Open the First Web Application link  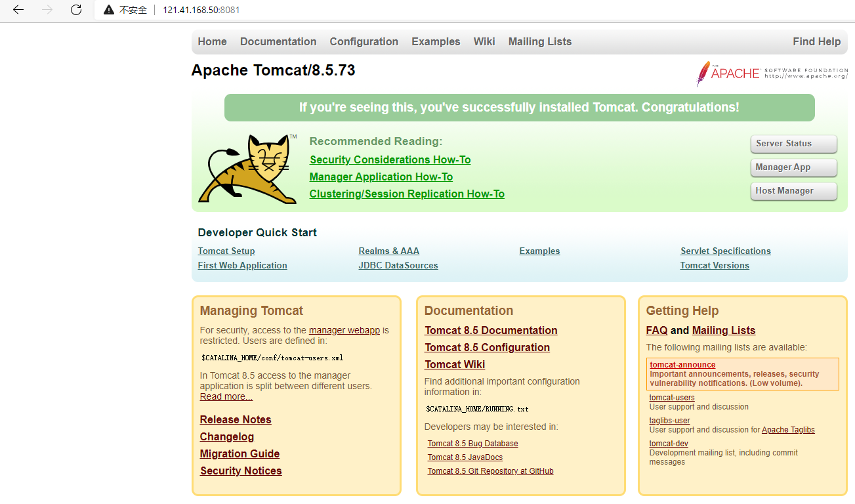[x=243, y=266]
